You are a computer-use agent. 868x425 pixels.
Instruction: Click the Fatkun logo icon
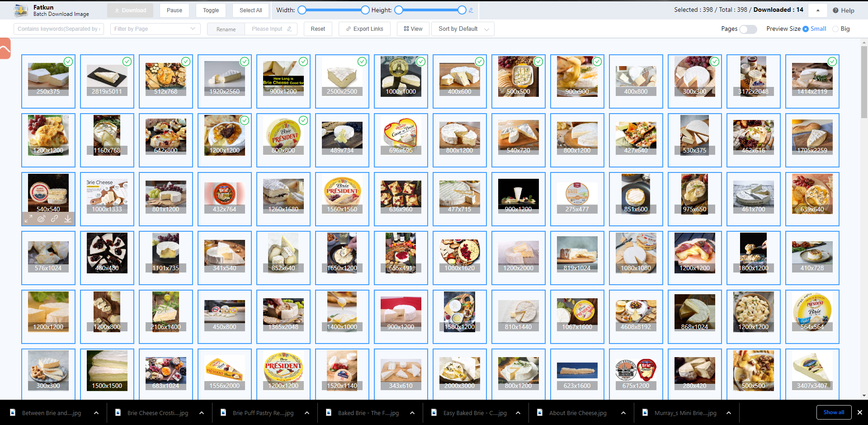[21, 10]
